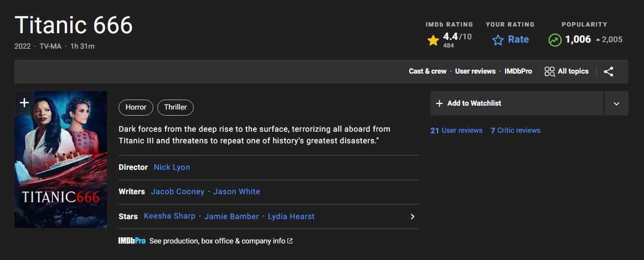Open Jamie Bamber's page
This screenshot has height=260, width=644.
[231, 216]
